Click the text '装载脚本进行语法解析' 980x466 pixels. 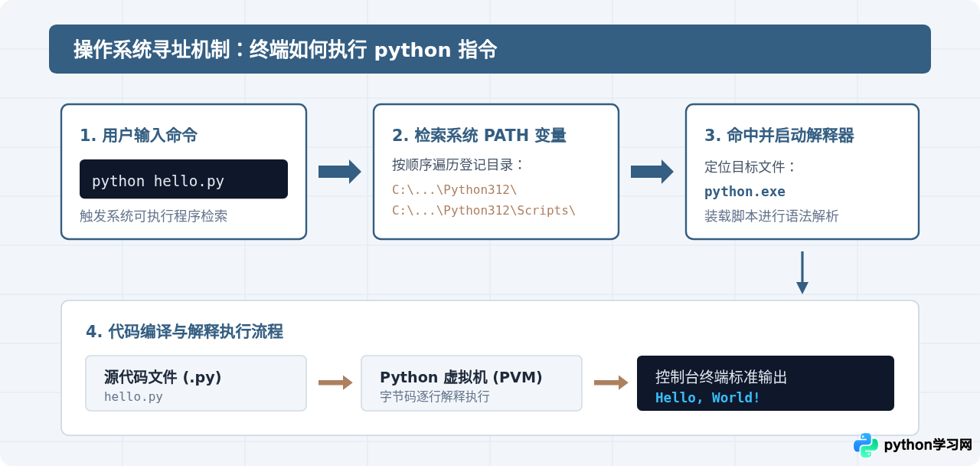(772, 216)
